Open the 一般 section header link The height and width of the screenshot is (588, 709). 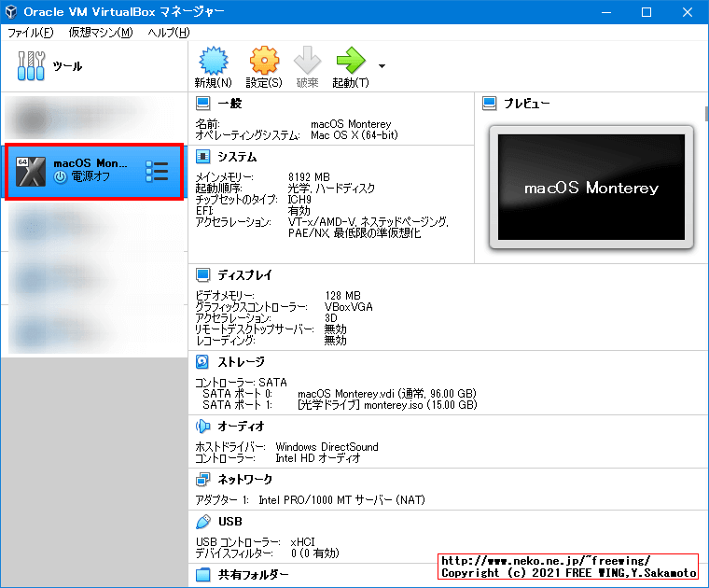tap(229, 104)
